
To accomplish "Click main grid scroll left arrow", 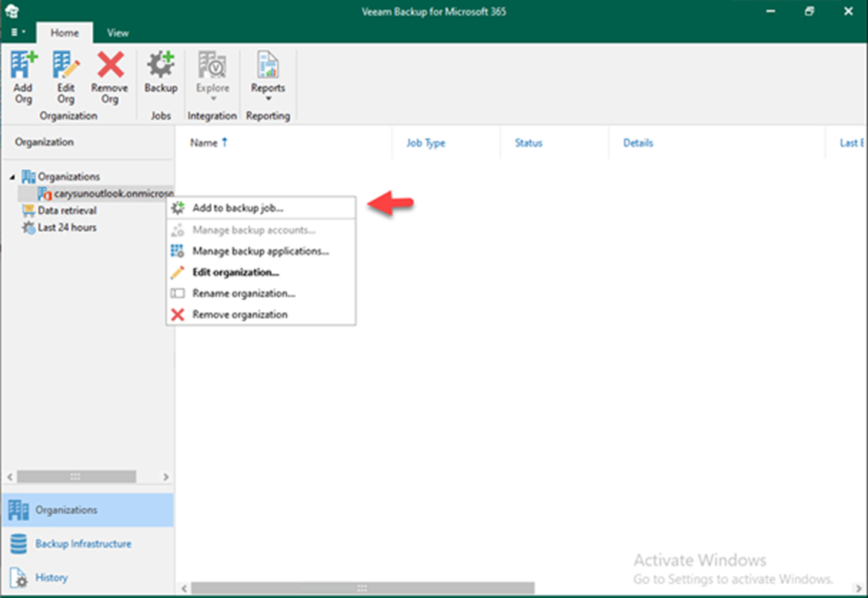I will point(184,588).
